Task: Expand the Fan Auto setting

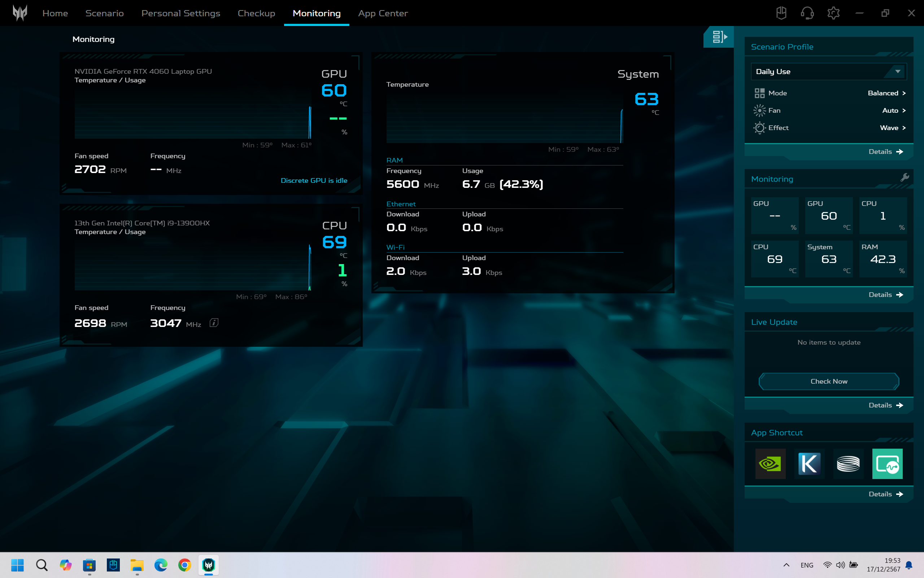Action: [894, 111]
